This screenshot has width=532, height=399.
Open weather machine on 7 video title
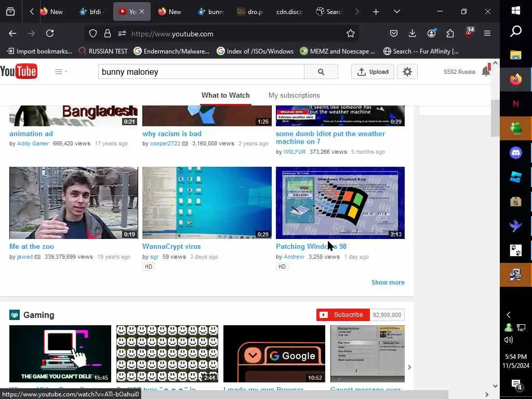tap(330, 137)
